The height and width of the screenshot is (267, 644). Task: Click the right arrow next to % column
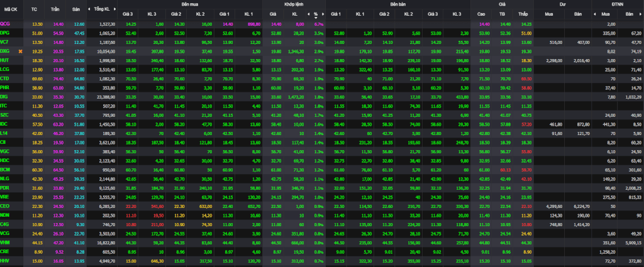323,14
